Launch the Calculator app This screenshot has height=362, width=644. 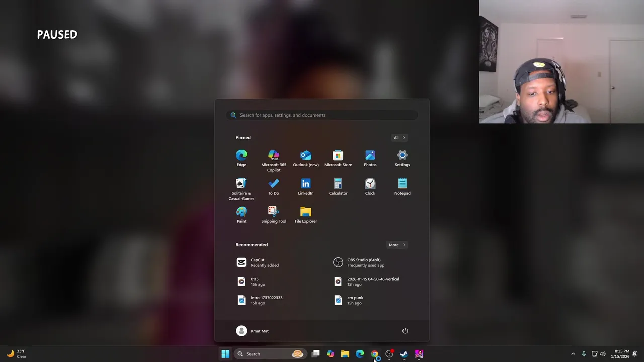click(x=338, y=187)
